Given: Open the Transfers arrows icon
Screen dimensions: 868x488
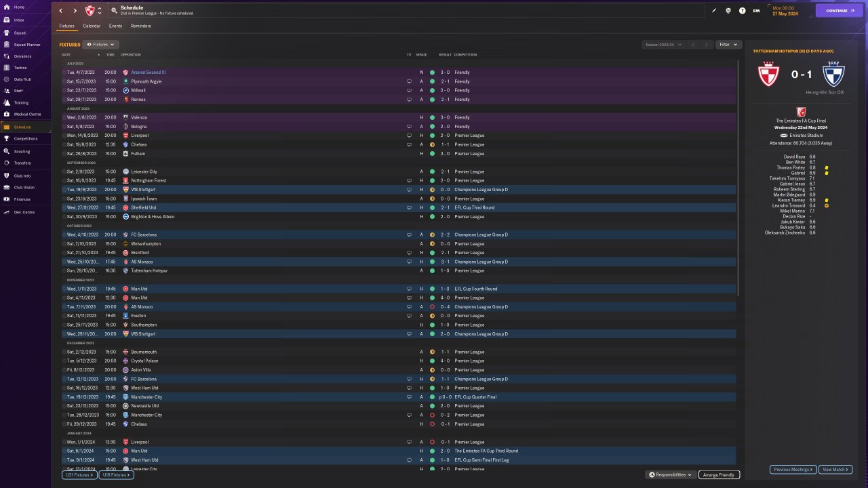Looking at the screenshot, I should (6, 163).
